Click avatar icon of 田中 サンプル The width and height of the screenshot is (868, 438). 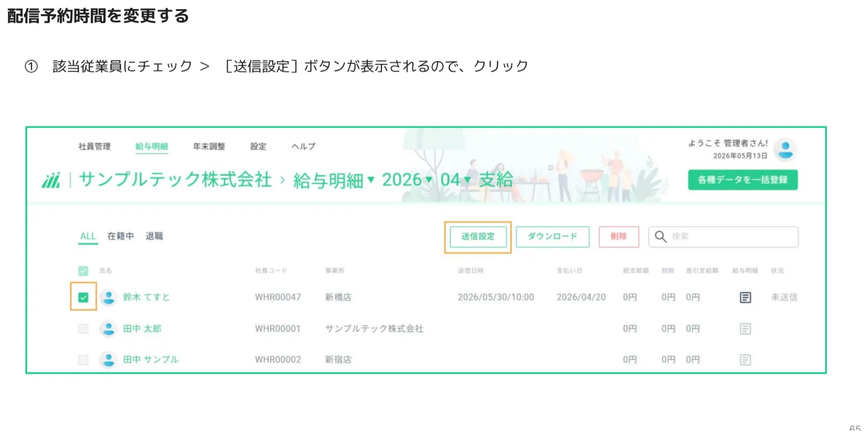point(108,359)
